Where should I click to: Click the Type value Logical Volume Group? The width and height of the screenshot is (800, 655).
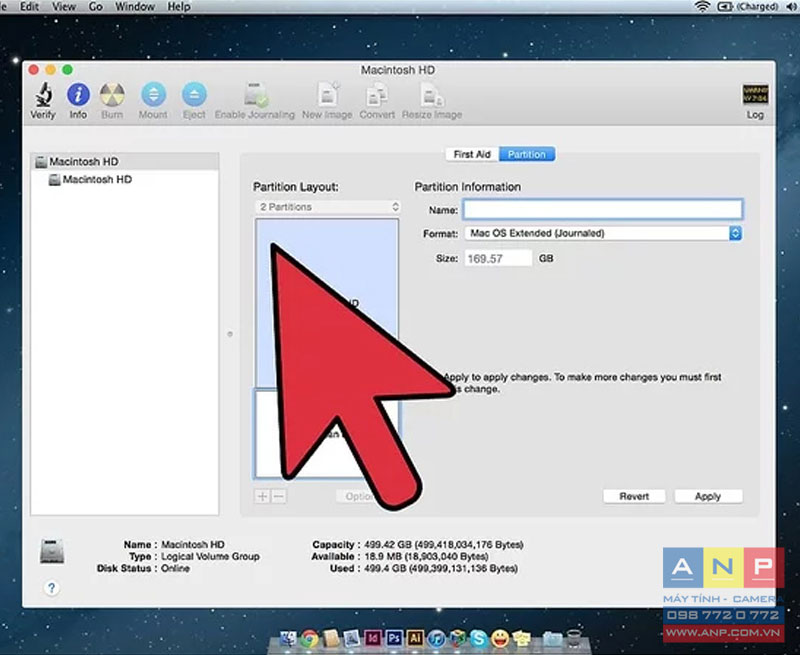(210, 557)
